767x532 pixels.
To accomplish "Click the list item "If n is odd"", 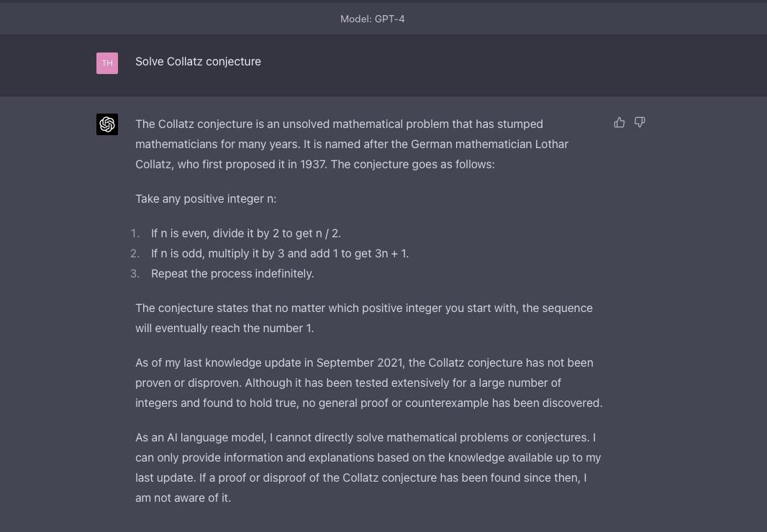I will click(x=279, y=253).
